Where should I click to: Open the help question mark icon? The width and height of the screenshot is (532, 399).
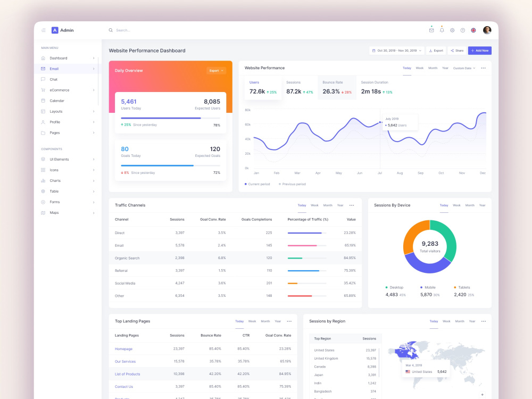[x=463, y=30]
